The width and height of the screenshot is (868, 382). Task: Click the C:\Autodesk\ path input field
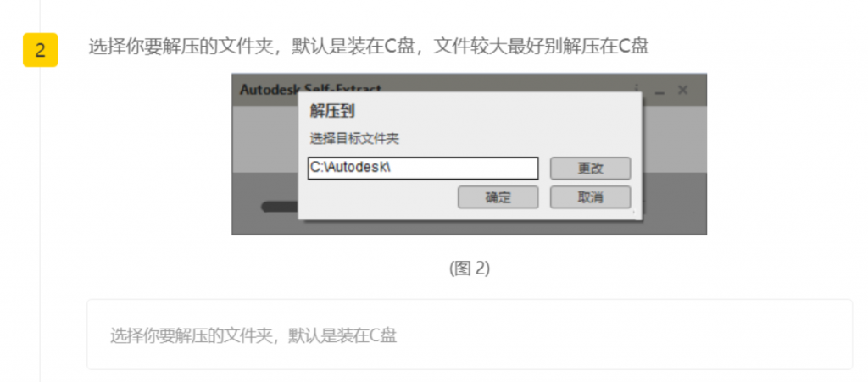pyautogui.click(x=423, y=168)
